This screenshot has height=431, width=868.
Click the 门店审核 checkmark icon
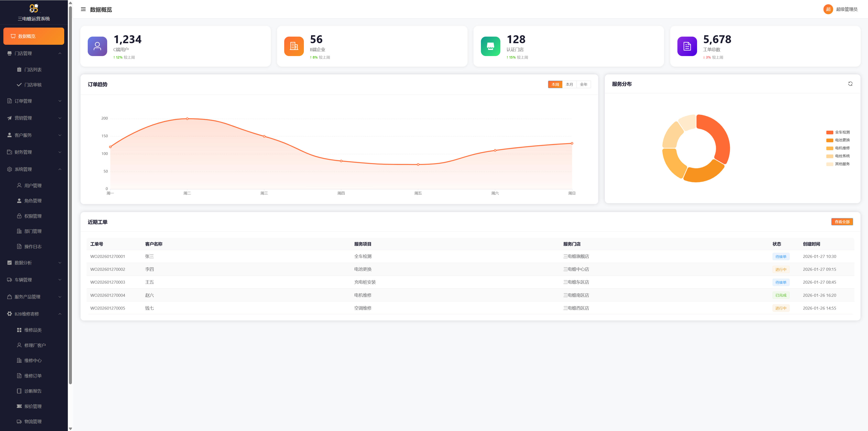click(x=19, y=85)
